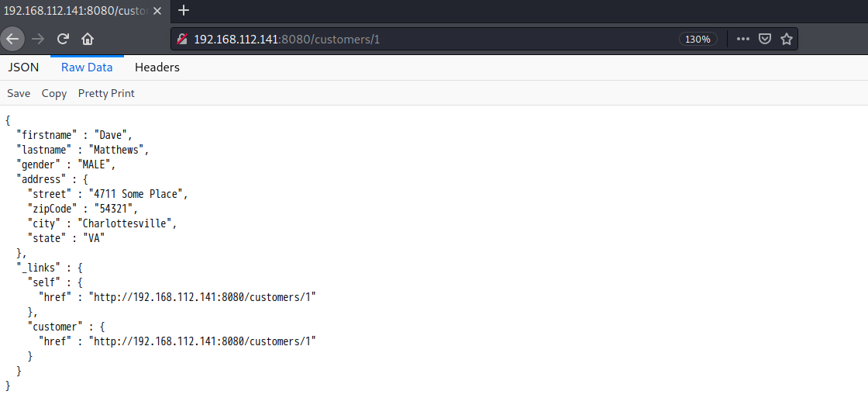Copy the raw JSON data
The width and height of the screenshot is (868, 398).
pyautogui.click(x=54, y=93)
